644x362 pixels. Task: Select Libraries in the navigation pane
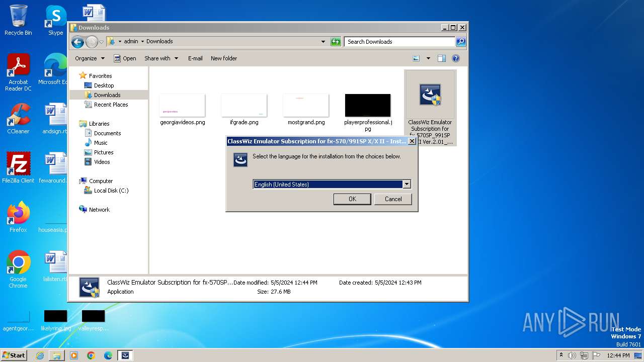pyautogui.click(x=99, y=124)
